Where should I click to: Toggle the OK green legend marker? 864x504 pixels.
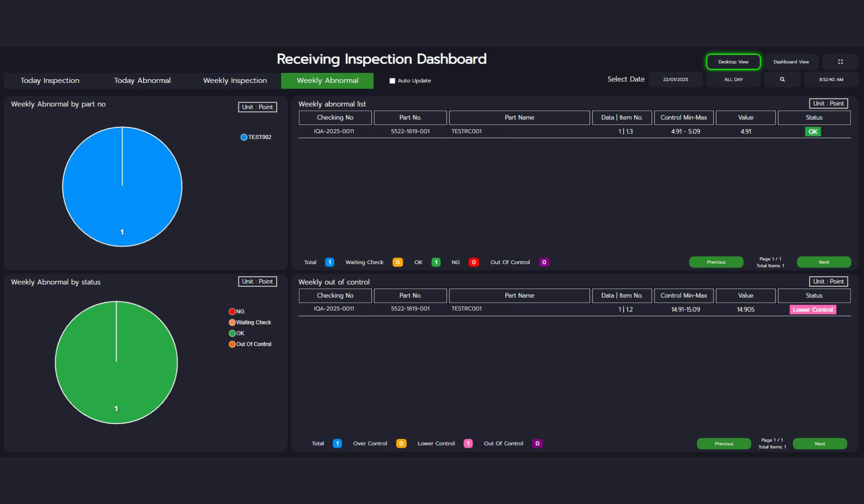pyautogui.click(x=232, y=333)
